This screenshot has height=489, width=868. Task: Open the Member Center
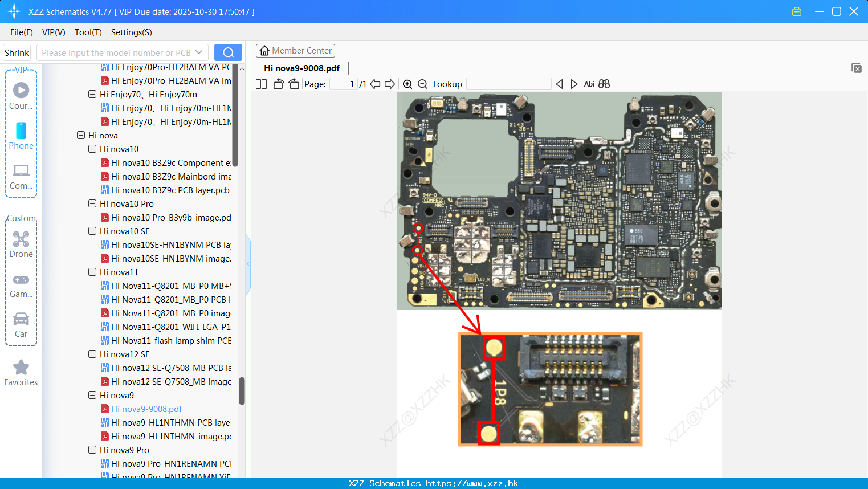[x=295, y=51]
